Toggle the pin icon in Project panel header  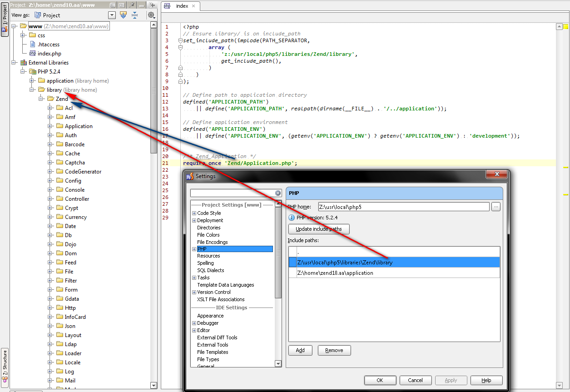click(x=132, y=5)
